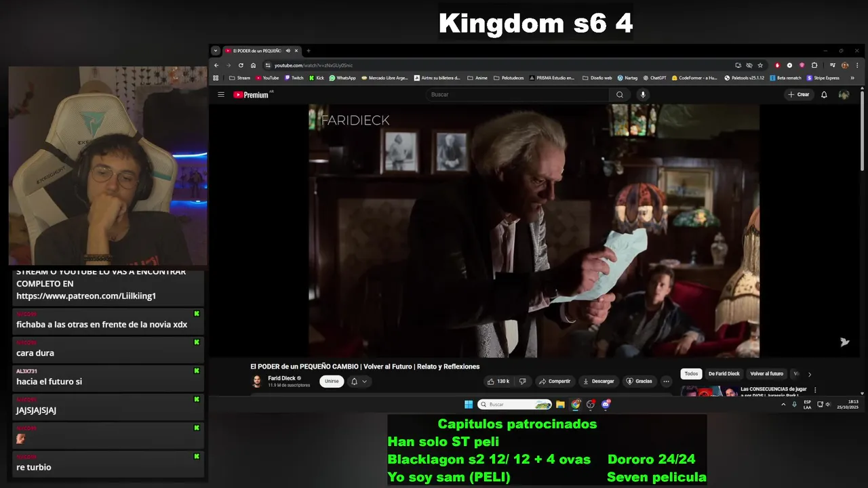The height and width of the screenshot is (488, 868).
Task: Like the video with 130 k likes
Action: [x=498, y=382]
